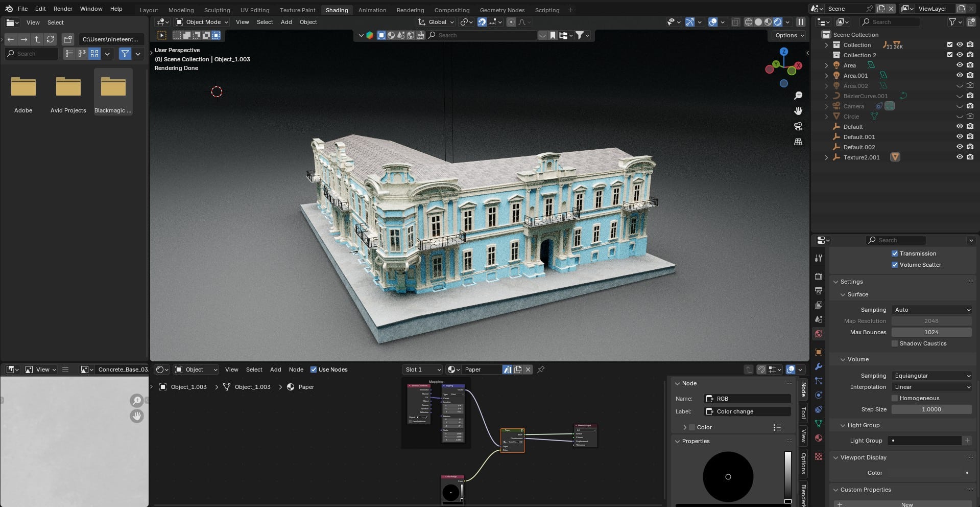Disable Use Nodes in the shader editor
The image size is (980, 507).
tap(314, 370)
